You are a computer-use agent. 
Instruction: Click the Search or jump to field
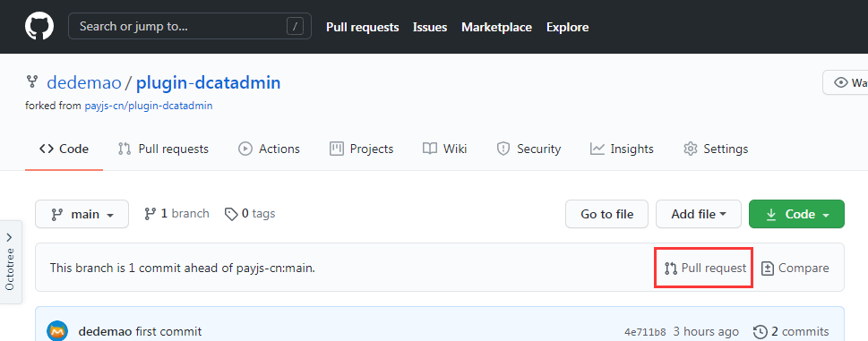click(x=190, y=26)
